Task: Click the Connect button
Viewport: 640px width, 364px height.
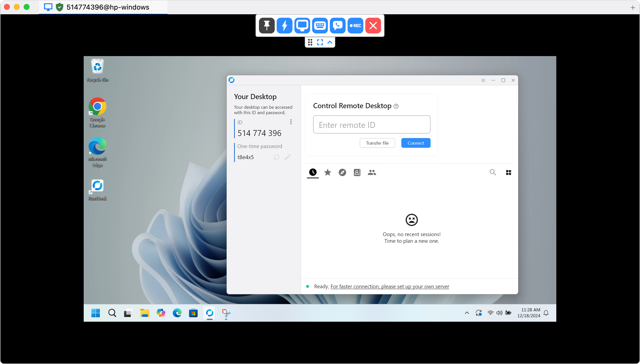Action: 416,143
